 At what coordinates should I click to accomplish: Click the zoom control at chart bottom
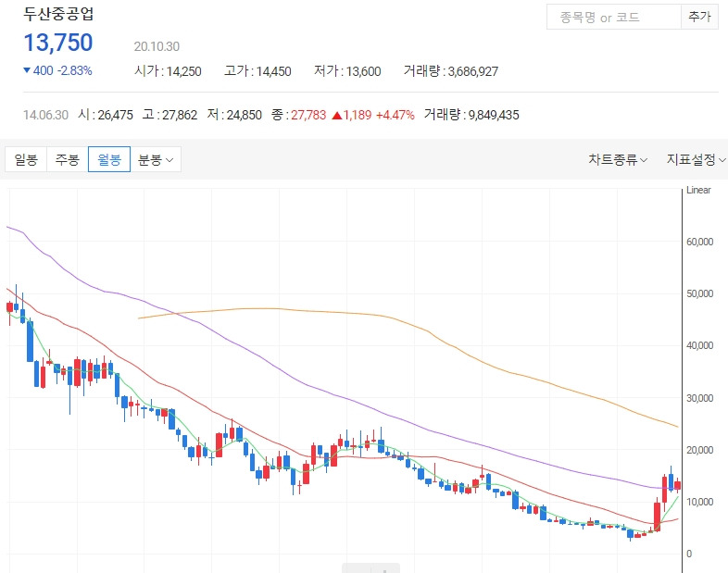[371, 567]
